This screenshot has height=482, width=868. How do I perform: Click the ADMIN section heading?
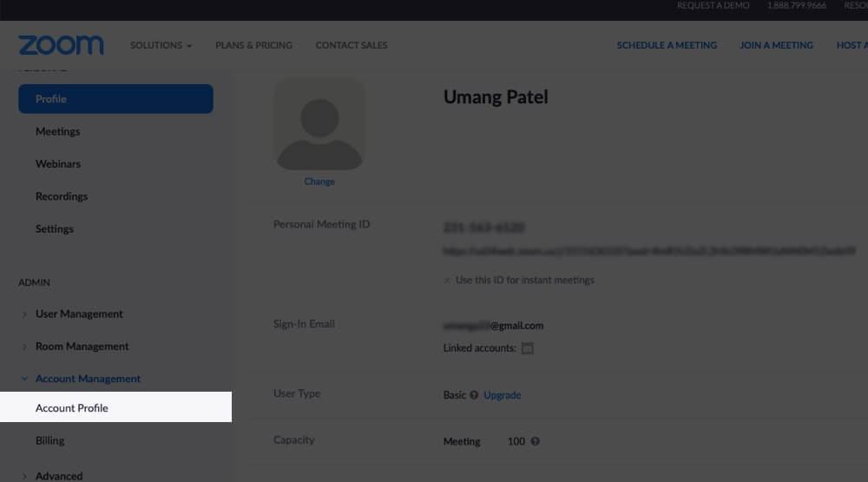35,282
